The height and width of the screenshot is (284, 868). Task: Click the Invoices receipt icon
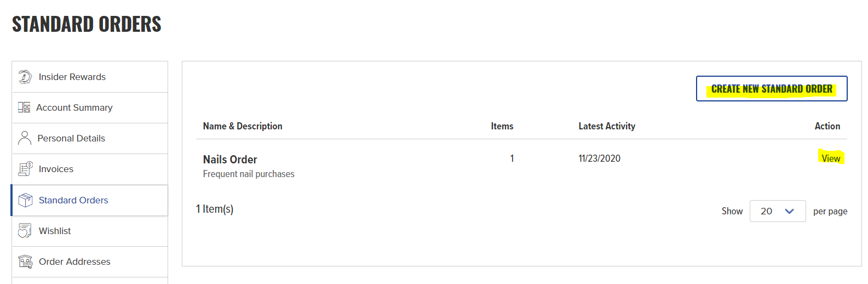[25, 169]
